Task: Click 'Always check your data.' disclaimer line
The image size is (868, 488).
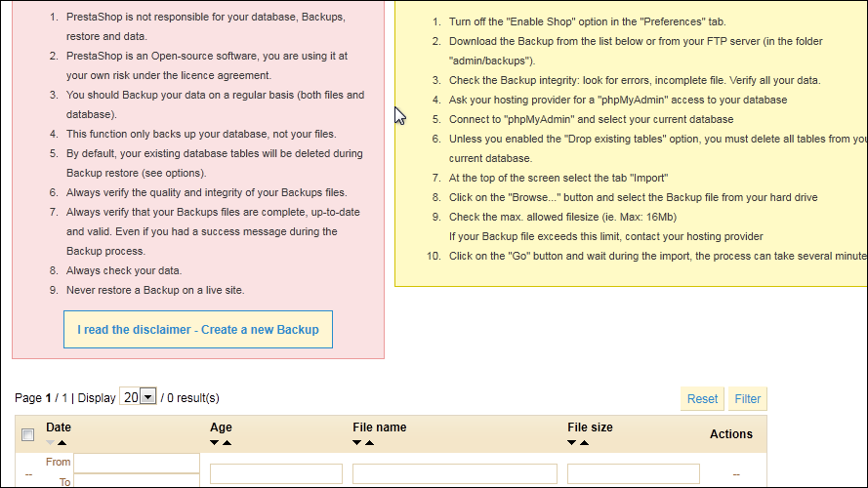Action: click(124, 270)
